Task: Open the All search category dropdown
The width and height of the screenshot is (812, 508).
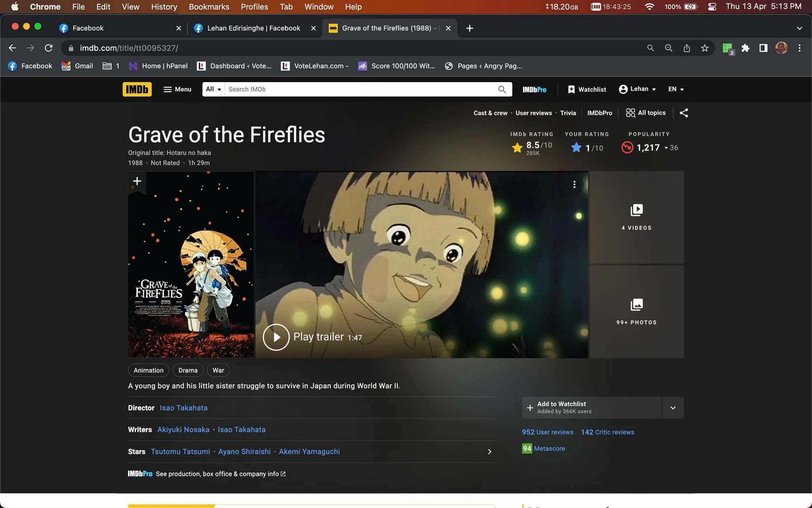Action: click(213, 89)
